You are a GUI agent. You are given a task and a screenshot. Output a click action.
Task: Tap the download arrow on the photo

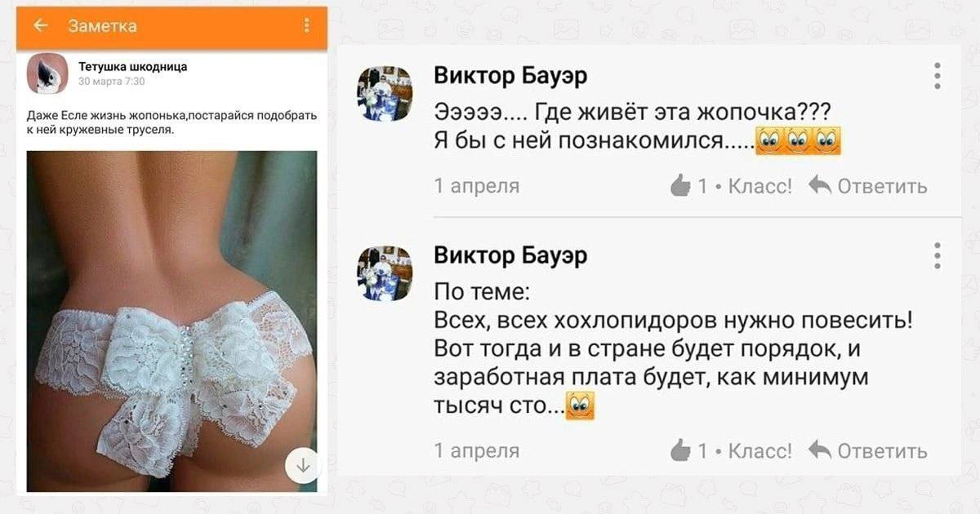302,466
